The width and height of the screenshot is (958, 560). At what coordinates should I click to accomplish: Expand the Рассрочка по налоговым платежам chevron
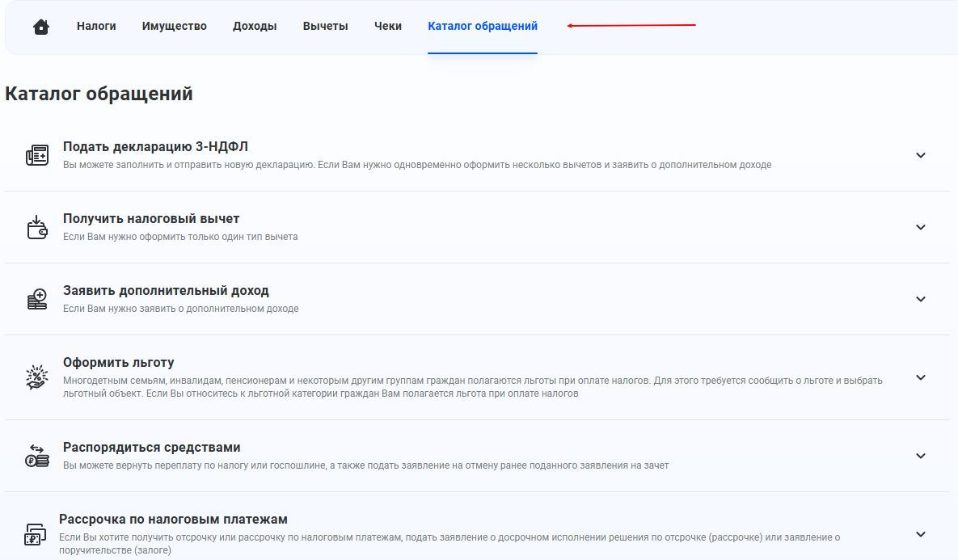921,534
